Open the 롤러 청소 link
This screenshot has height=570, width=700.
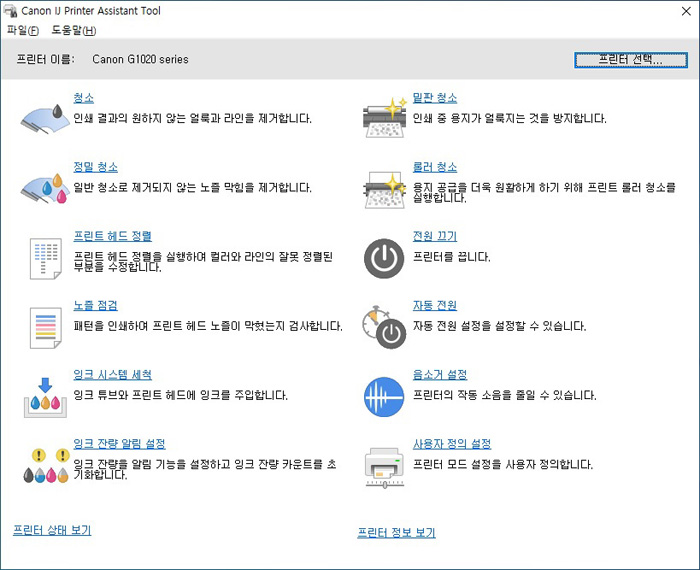(435, 167)
